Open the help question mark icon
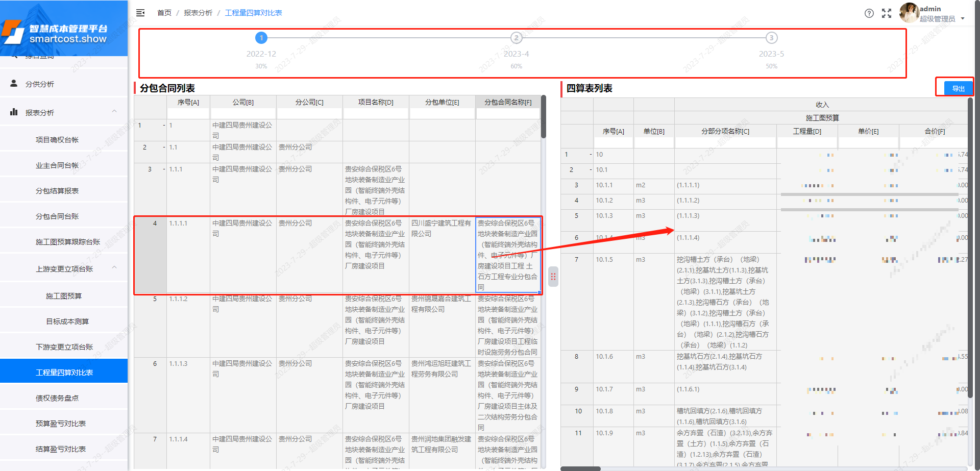 coord(869,13)
